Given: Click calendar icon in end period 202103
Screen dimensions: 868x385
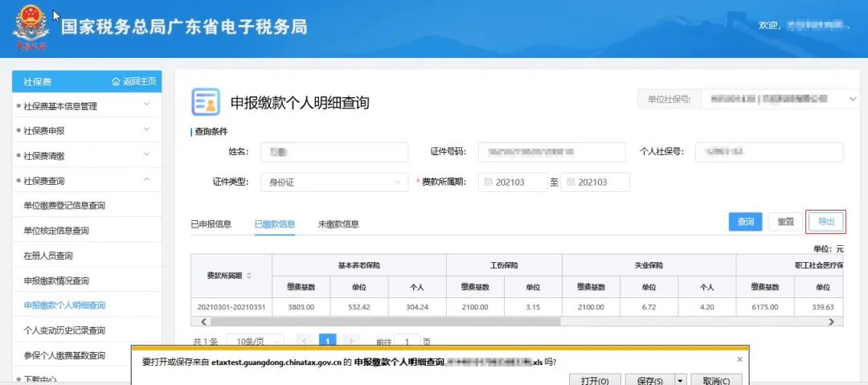Looking at the screenshot, I should click(x=570, y=182).
